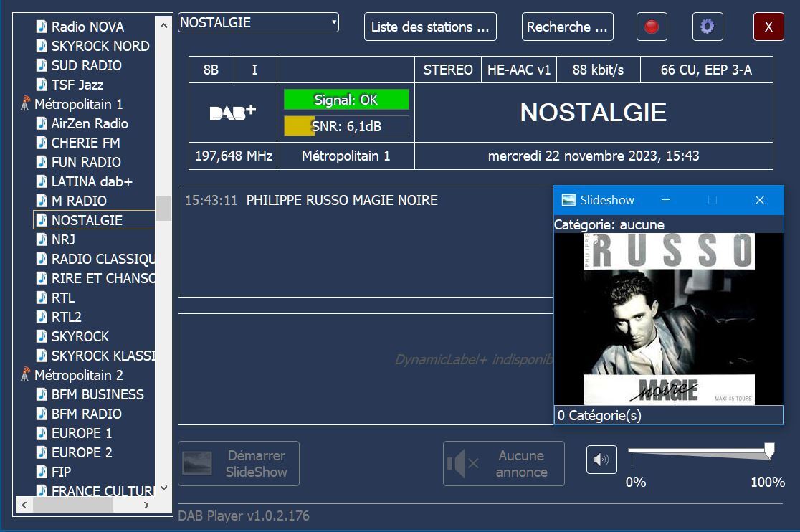
Task: Select RIRE ET CHANSONS station
Action: tap(103, 278)
